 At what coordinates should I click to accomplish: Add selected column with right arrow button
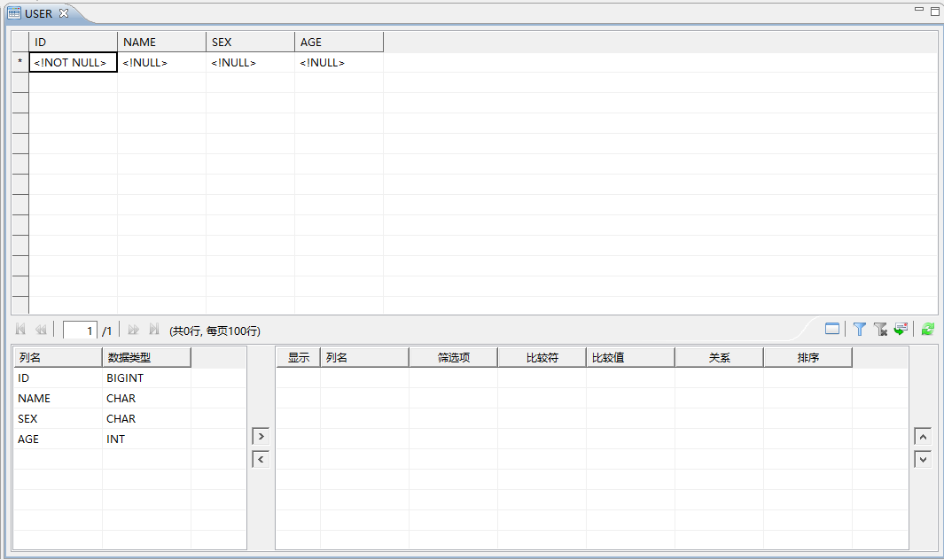coord(261,436)
